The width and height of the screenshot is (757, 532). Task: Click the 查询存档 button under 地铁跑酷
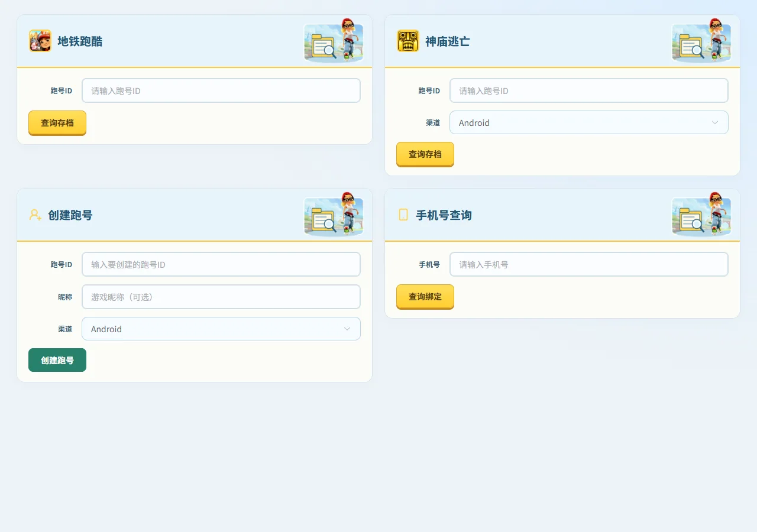coord(57,123)
